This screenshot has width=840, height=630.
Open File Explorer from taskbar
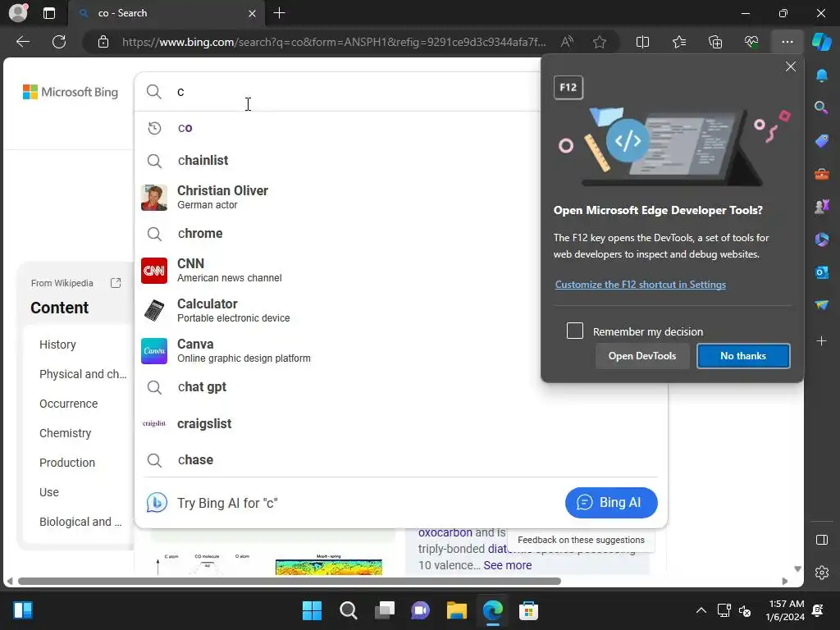tap(456, 610)
